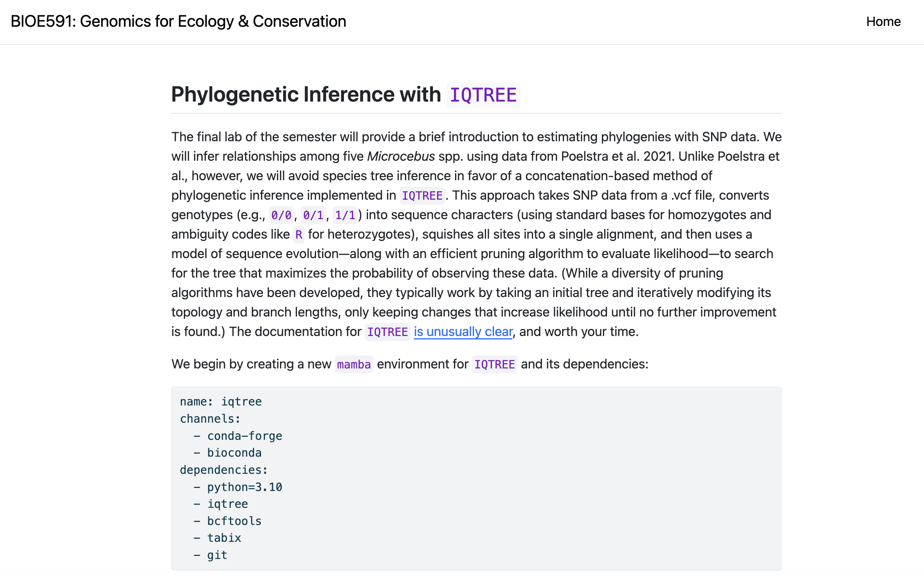Image resolution: width=924 pixels, height=575 pixels.
Task: Click the 'channels:' code line
Action: (x=210, y=419)
